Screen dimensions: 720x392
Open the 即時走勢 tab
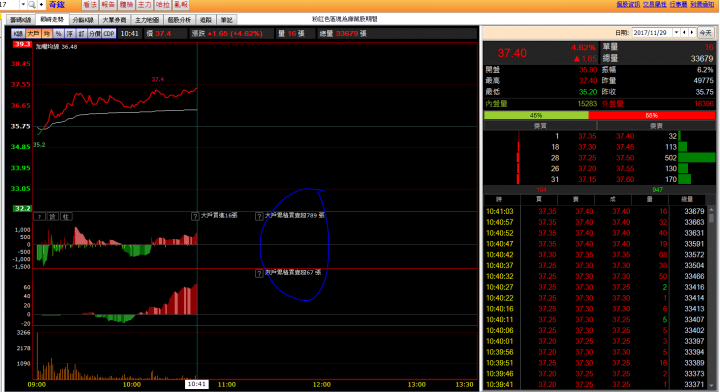(52, 19)
